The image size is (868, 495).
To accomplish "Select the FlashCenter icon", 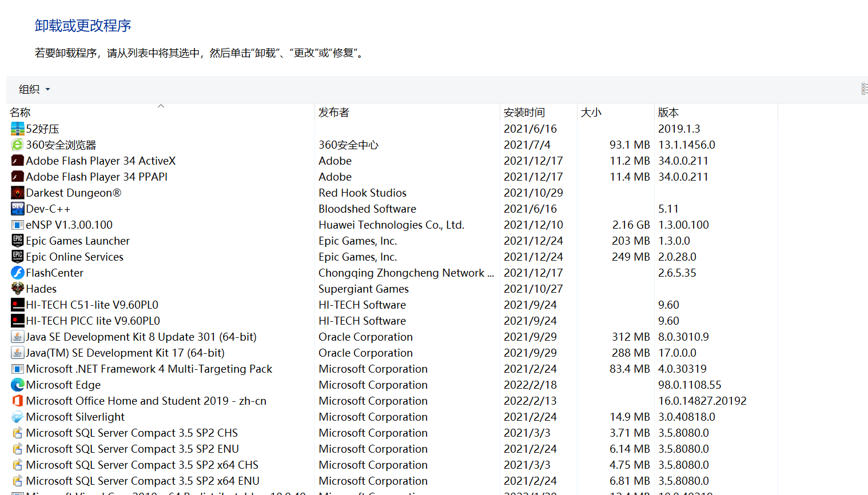I will [x=18, y=273].
